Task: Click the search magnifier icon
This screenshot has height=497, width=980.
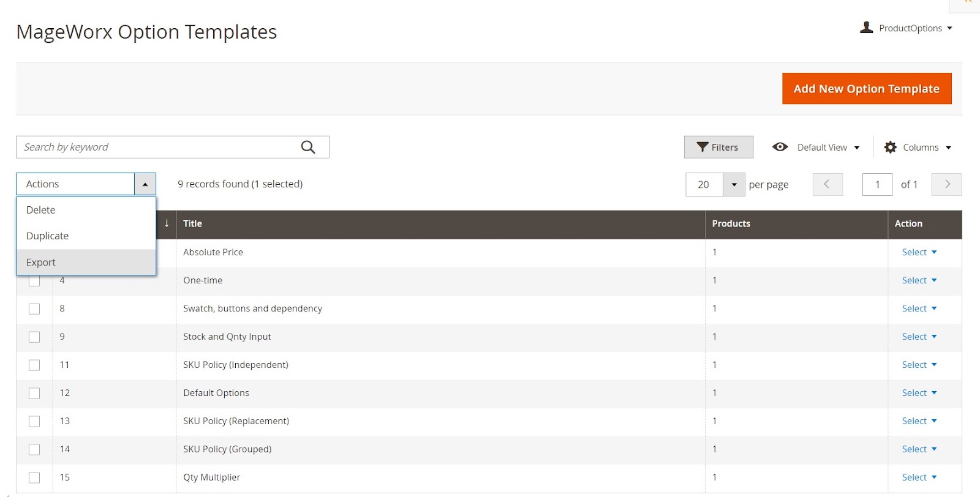Action: (308, 147)
